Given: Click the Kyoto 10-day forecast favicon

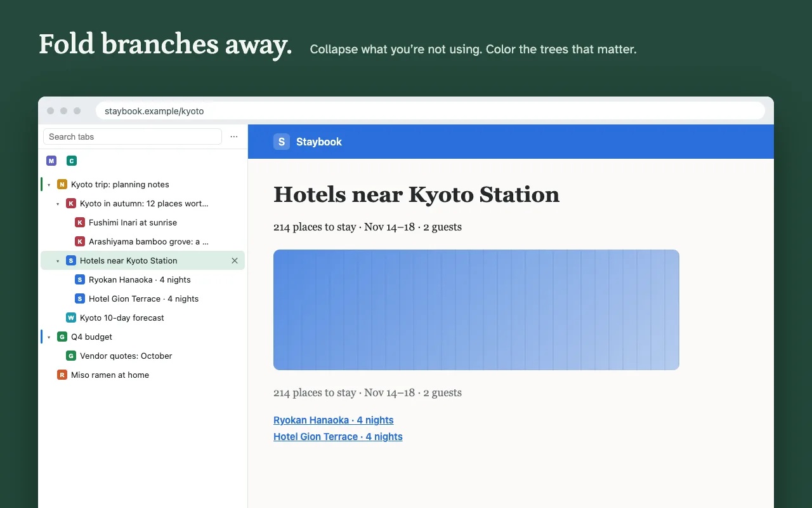Looking at the screenshot, I should [x=71, y=317].
